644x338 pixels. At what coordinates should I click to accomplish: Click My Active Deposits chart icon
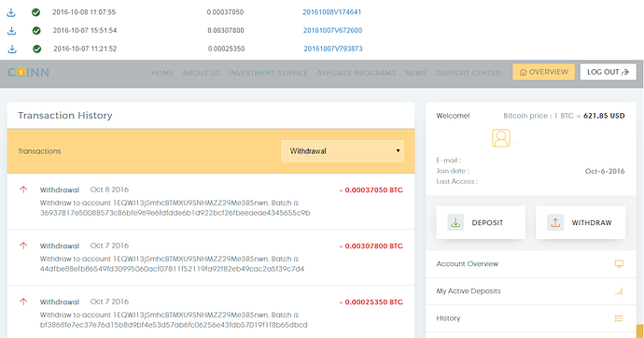coord(619,291)
